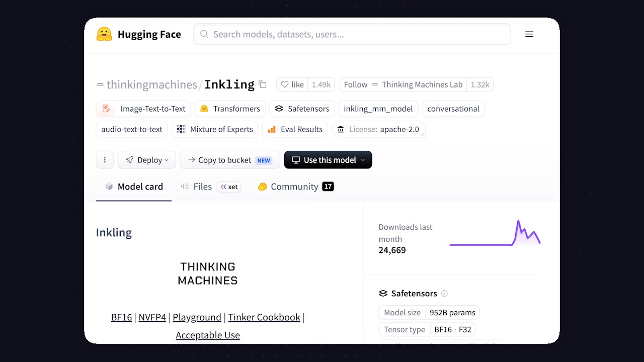
Task: Click the Hugging Face emoji logo
Action: [104, 34]
